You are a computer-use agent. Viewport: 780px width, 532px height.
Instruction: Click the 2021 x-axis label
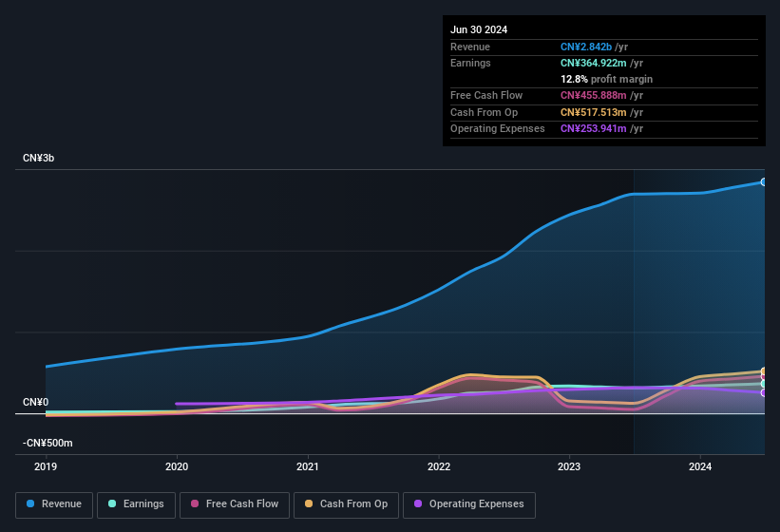pyautogui.click(x=308, y=466)
